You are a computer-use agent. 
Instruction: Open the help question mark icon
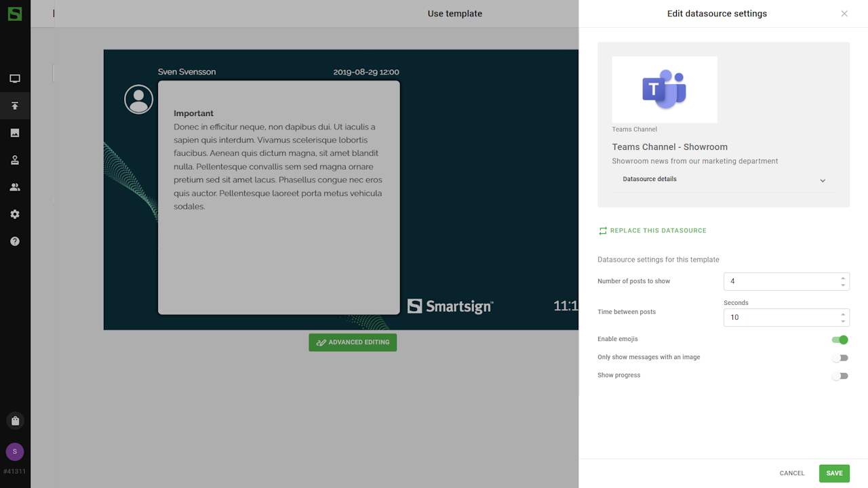click(15, 241)
